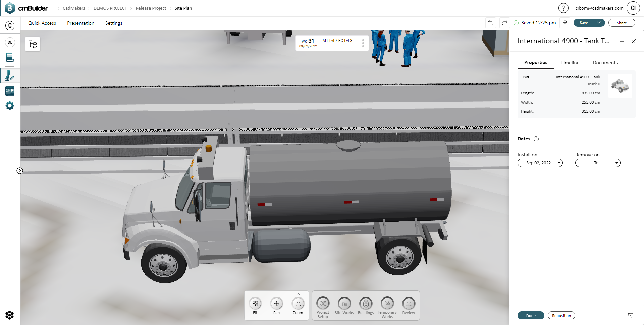The width and height of the screenshot is (644, 325).
Task: Toggle the lock icon beside Saved status
Action: 565,23
